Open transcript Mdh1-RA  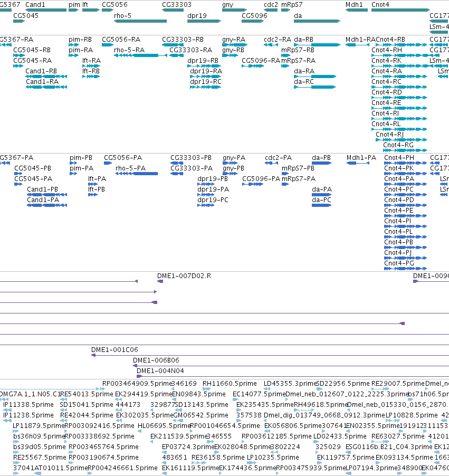point(361,40)
